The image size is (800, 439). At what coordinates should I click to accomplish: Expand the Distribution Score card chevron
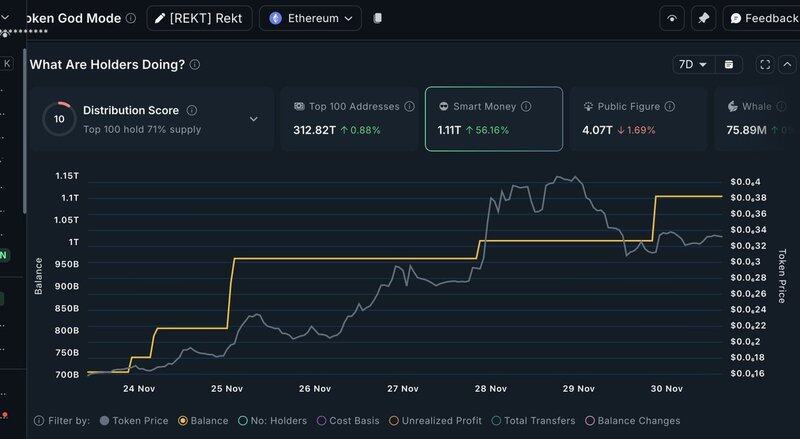click(x=253, y=119)
